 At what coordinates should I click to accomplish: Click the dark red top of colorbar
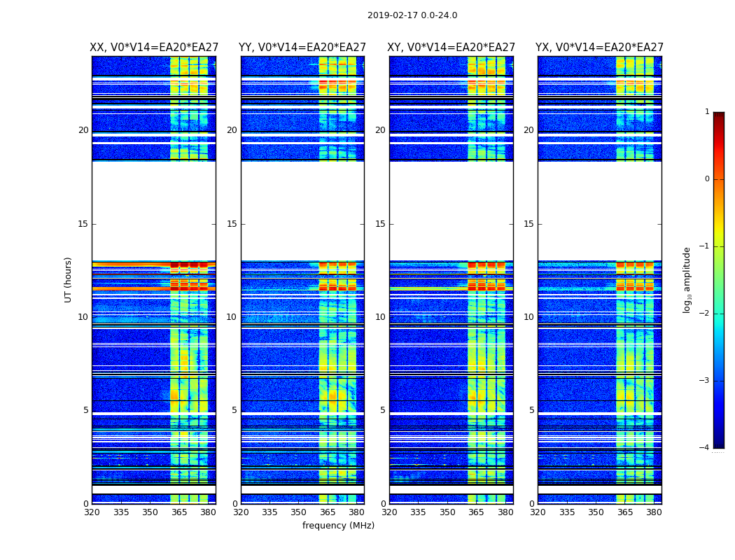pyautogui.click(x=719, y=115)
